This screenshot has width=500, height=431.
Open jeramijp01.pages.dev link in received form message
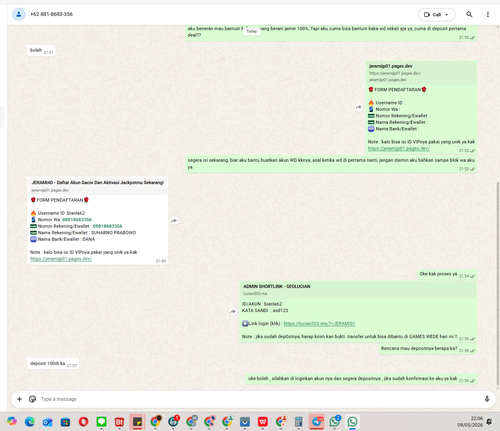coord(61,259)
